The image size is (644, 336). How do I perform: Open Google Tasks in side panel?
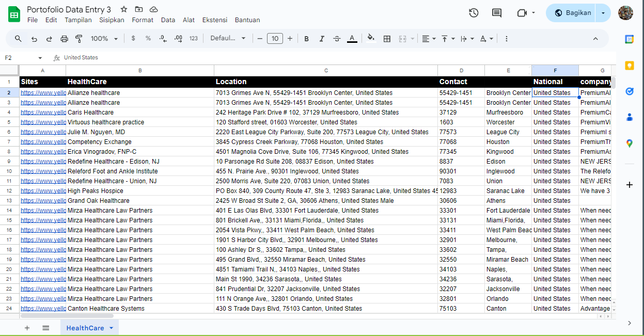click(630, 91)
